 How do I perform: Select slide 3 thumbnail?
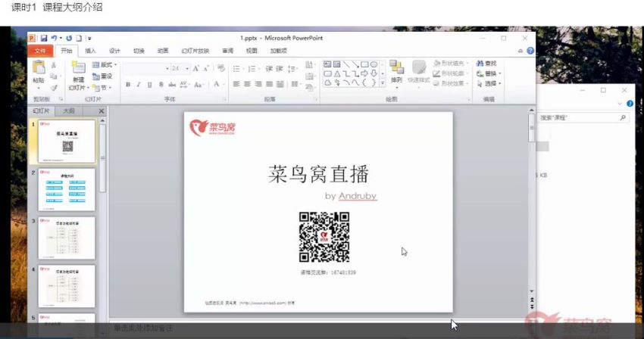[x=66, y=238]
